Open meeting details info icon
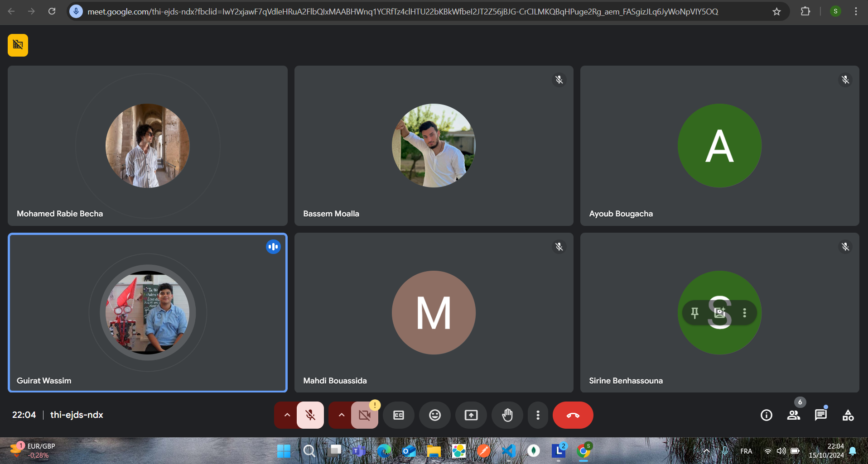 (x=766, y=415)
